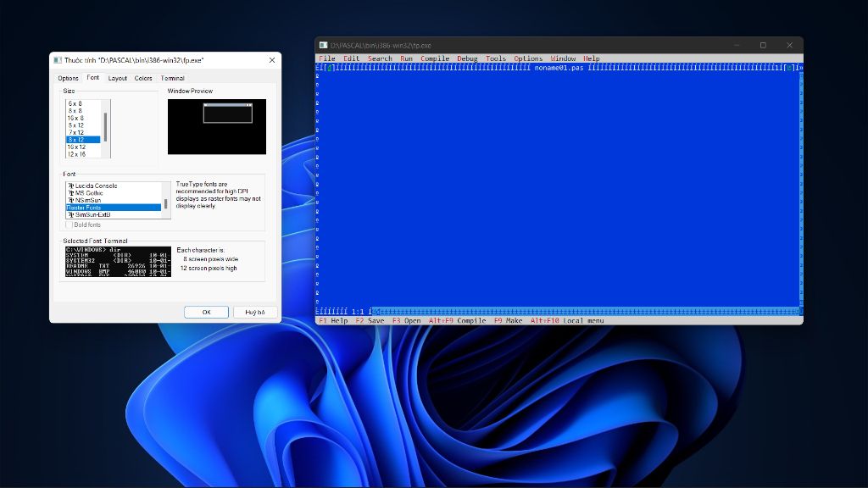Open the Window menu in Free Pascal
Image resolution: width=868 pixels, height=488 pixels.
pyautogui.click(x=563, y=58)
